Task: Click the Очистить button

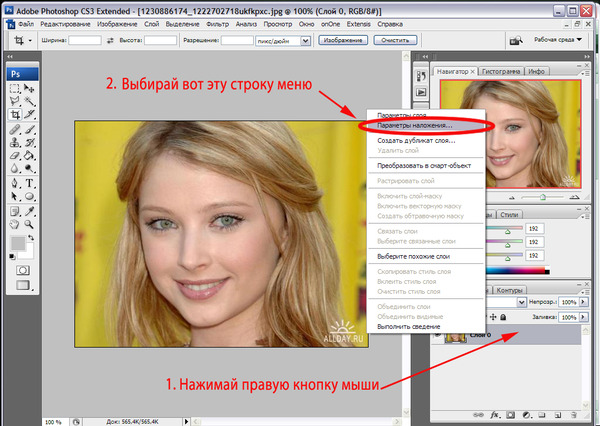Action: (395, 40)
